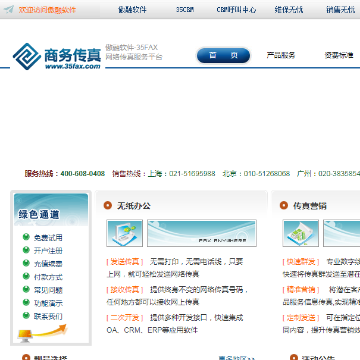The height and width of the screenshot is (360, 360).
Task: Click the green bullet beside 免费试用
Action: tap(26, 237)
